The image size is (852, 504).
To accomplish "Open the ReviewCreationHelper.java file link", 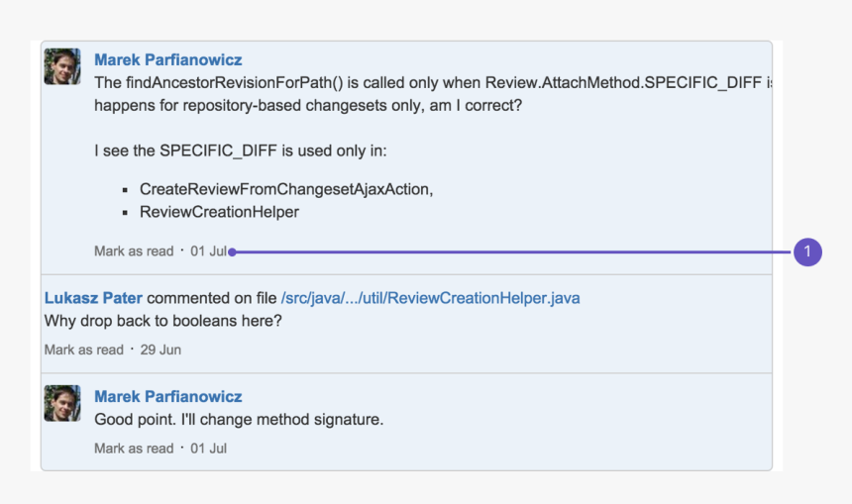I will 430,298.
